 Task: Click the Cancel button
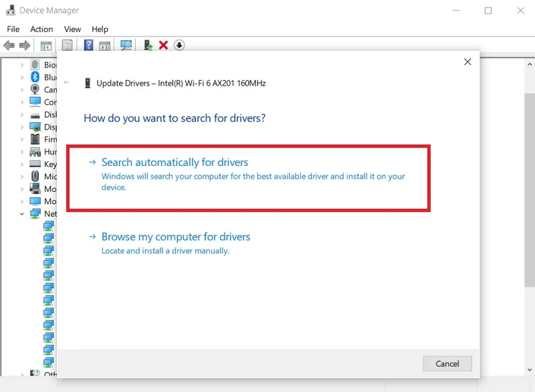coord(447,364)
